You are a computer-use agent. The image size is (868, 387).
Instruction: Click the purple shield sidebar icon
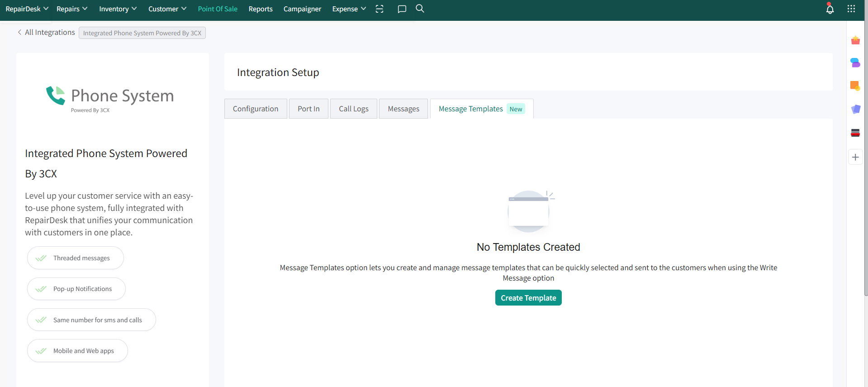[855, 109]
